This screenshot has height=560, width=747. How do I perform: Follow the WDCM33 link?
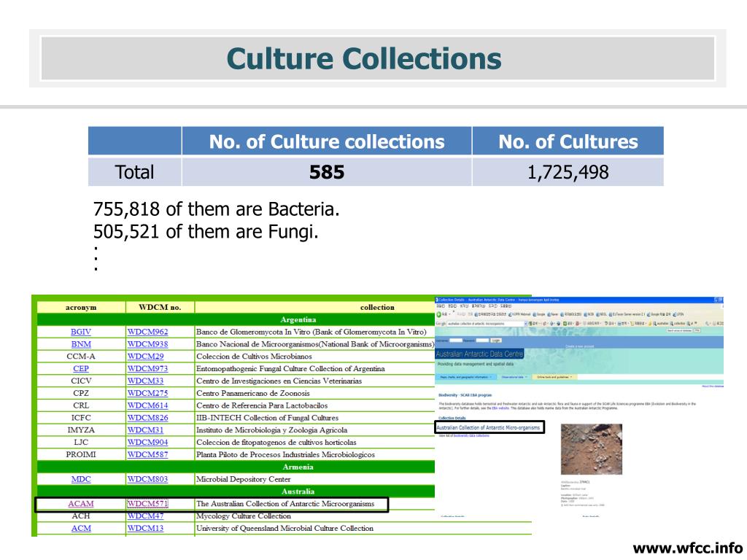tap(145, 381)
